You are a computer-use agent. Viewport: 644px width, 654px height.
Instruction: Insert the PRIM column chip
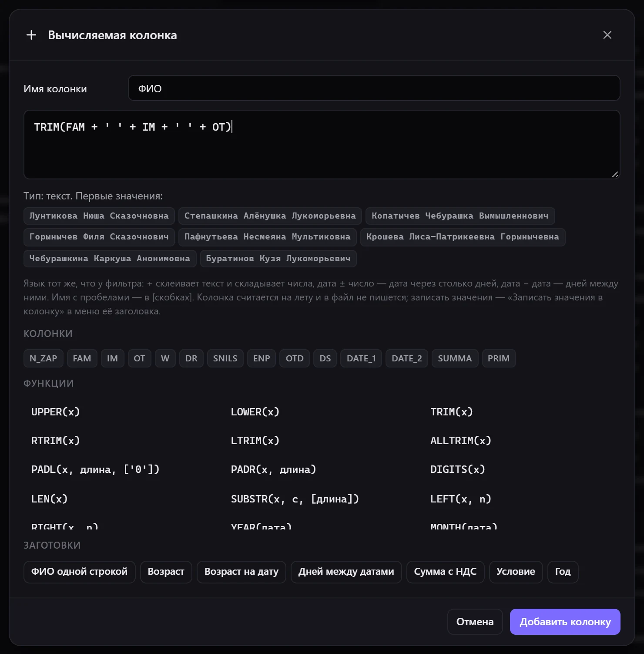499,358
